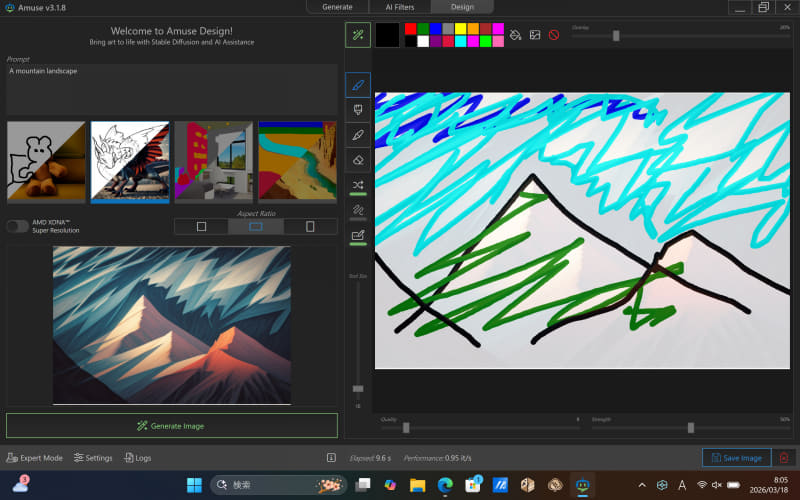Pick the gray color swatch
This screenshot has width=800, height=500.
(x=448, y=29)
